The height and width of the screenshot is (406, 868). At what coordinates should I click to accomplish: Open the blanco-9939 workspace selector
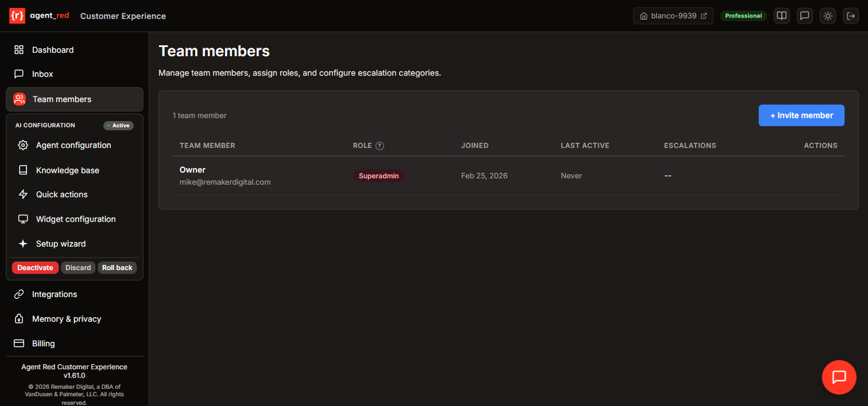click(x=673, y=15)
